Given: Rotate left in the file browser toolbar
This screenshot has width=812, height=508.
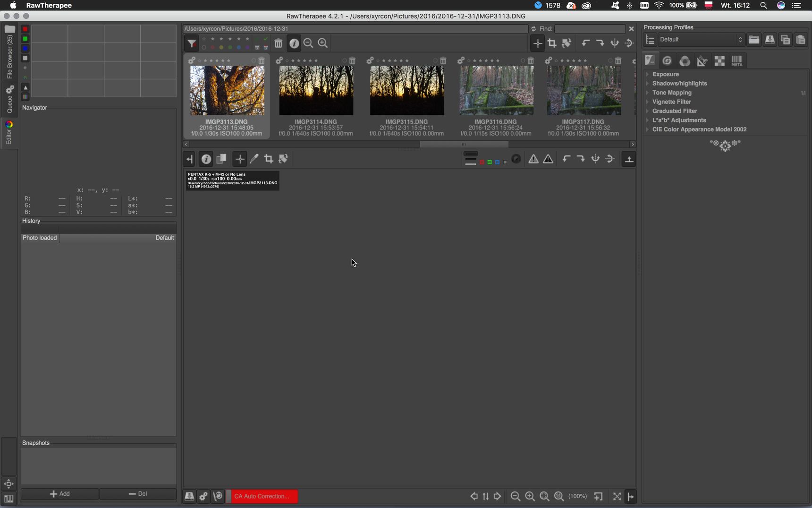Looking at the screenshot, I should pyautogui.click(x=585, y=43).
